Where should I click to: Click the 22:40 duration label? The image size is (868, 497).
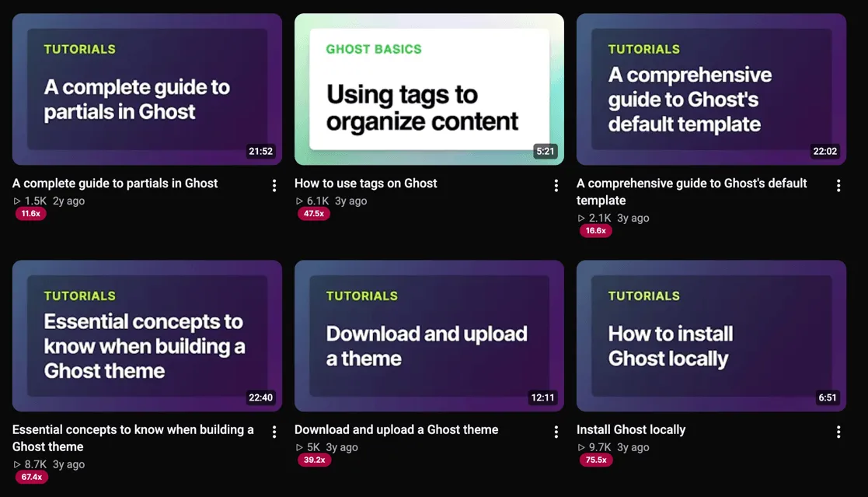click(x=261, y=397)
